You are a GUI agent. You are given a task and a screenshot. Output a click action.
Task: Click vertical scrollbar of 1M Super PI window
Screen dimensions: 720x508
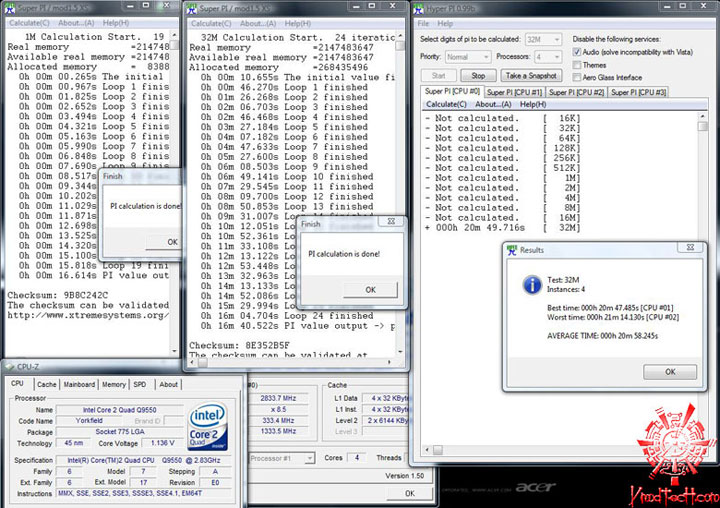pos(174,193)
